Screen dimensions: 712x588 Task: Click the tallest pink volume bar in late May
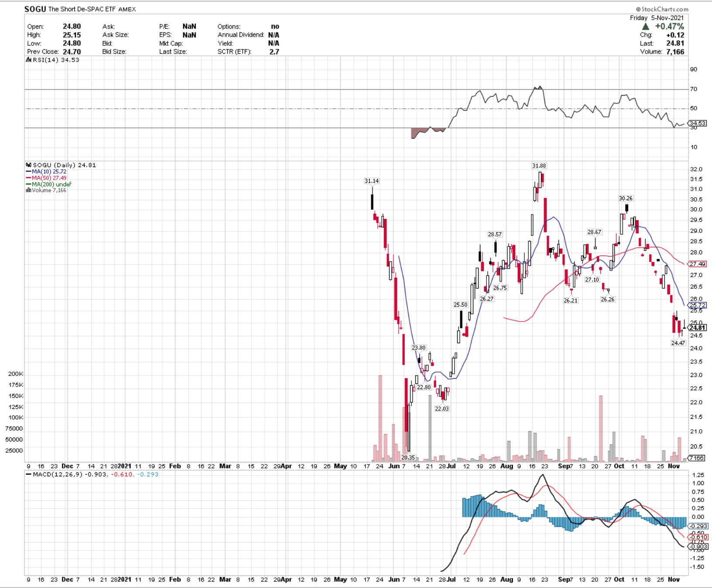click(380, 418)
